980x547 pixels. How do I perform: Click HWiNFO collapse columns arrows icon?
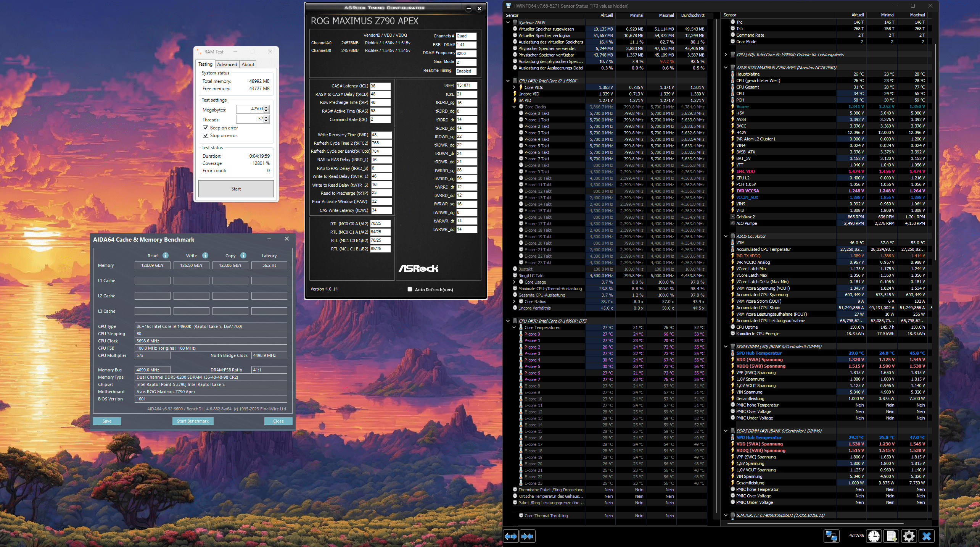(x=527, y=536)
